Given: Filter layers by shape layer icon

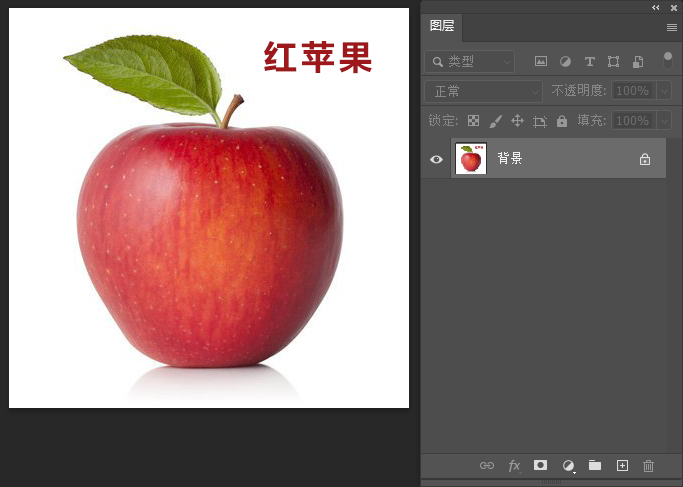Looking at the screenshot, I should coord(613,61).
